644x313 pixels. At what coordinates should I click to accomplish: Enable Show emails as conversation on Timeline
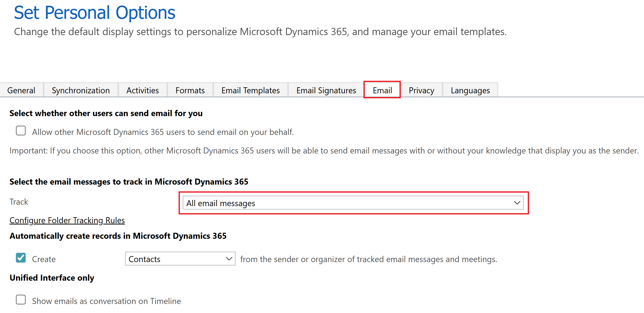point(21,299)
